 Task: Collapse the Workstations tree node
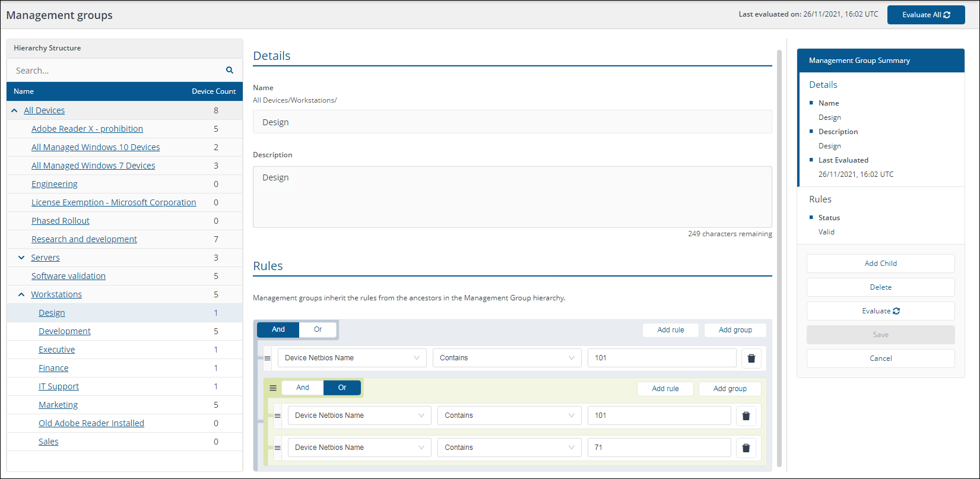coord(21,294)
